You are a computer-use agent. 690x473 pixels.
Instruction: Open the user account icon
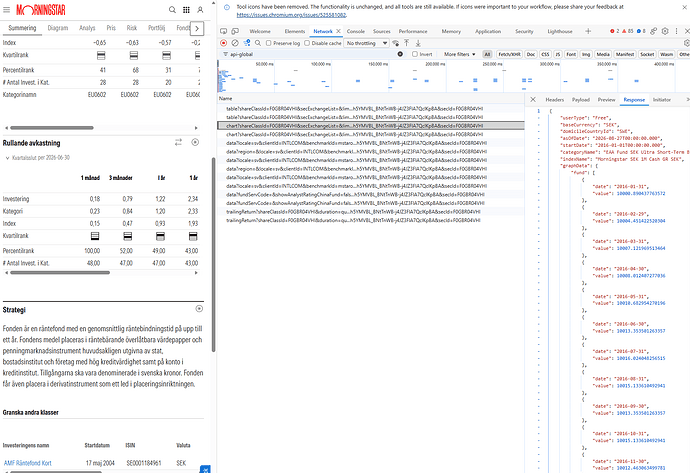200,9
